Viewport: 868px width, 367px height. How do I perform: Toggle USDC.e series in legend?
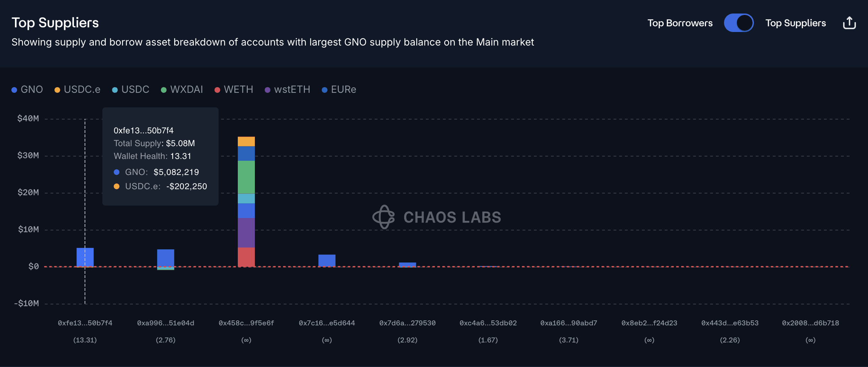[77, 90]
